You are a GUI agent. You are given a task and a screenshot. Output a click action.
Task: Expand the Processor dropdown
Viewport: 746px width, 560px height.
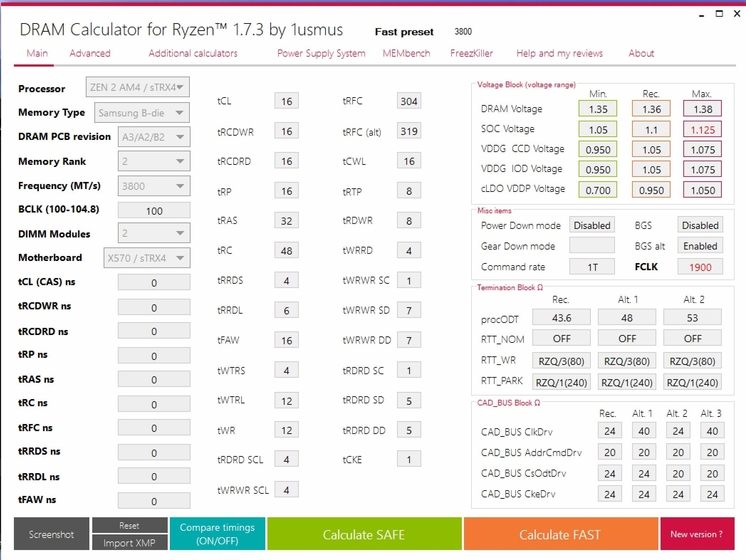point(137,87)
